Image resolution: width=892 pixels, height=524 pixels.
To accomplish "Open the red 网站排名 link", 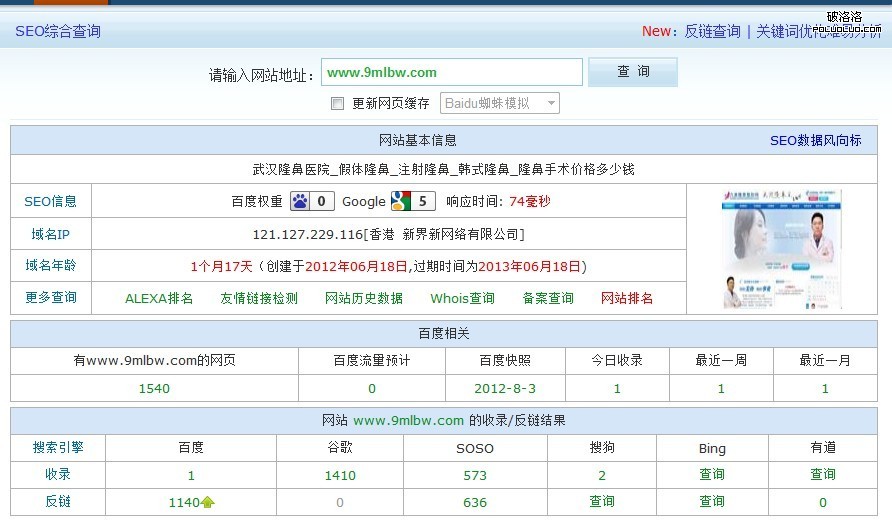I will (627, 298).
